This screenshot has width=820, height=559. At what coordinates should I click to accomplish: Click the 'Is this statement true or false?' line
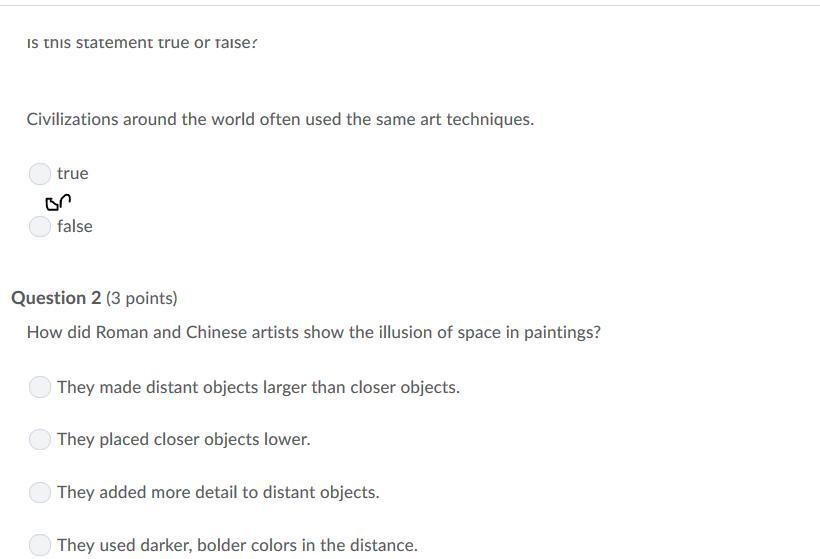[x=142, y=42]
